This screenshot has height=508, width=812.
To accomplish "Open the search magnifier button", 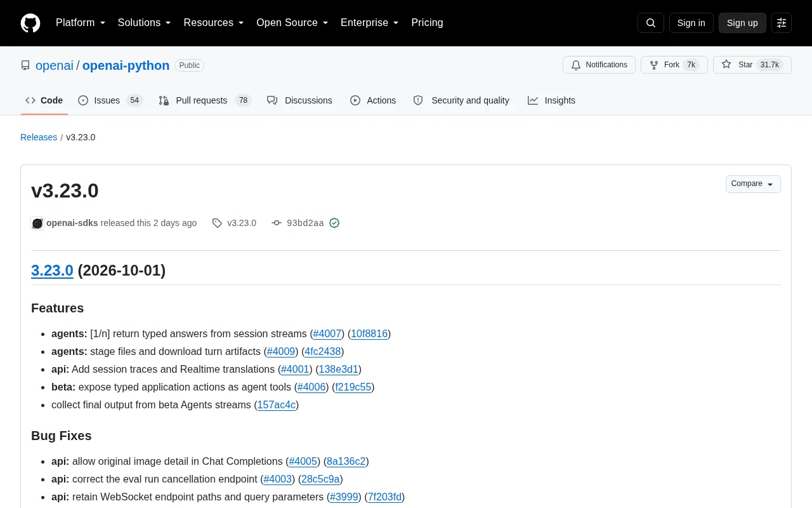I will pos(651,23).
